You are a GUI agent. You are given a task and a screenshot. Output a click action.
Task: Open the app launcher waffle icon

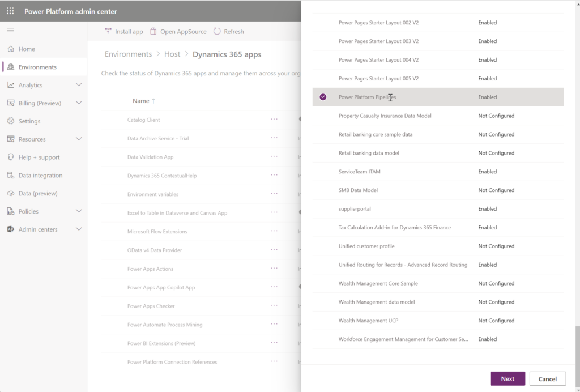[x=10, y=11]
